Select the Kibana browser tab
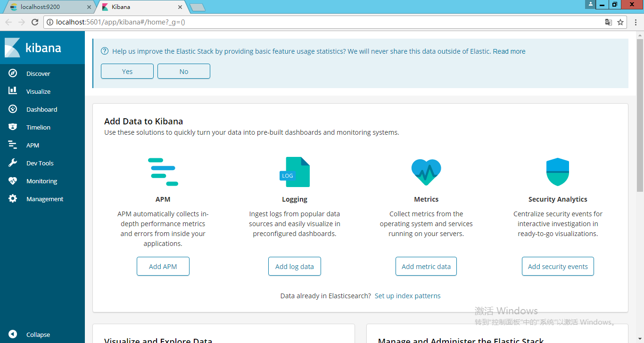Screen dimensions: 644x343 pyautogui.click(x=140, y=7)
